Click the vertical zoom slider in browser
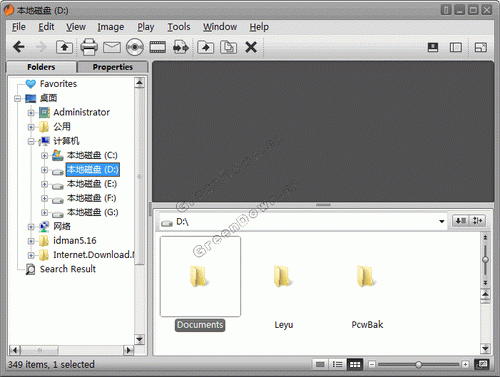 pyautogui.click(x=486, y=259)
